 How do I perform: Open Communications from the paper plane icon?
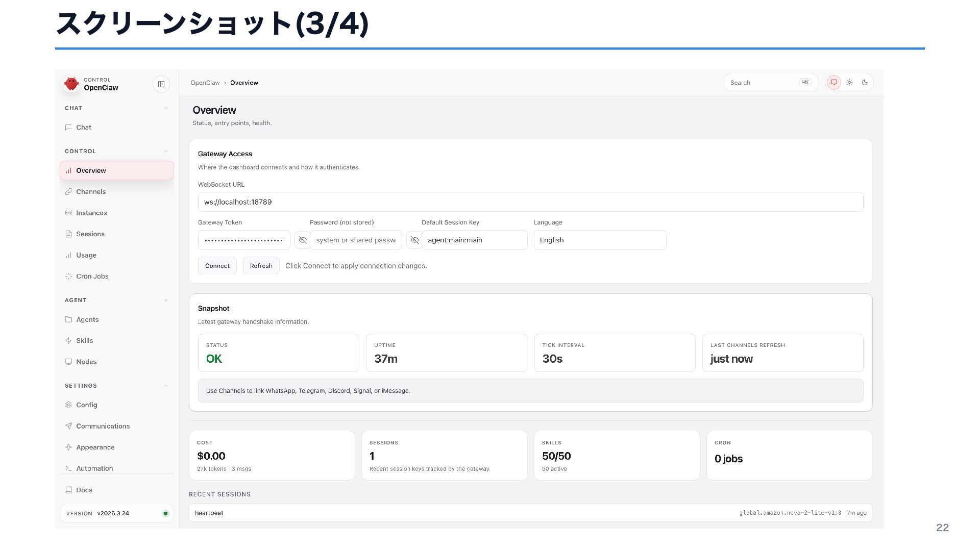tap(68, 426)
